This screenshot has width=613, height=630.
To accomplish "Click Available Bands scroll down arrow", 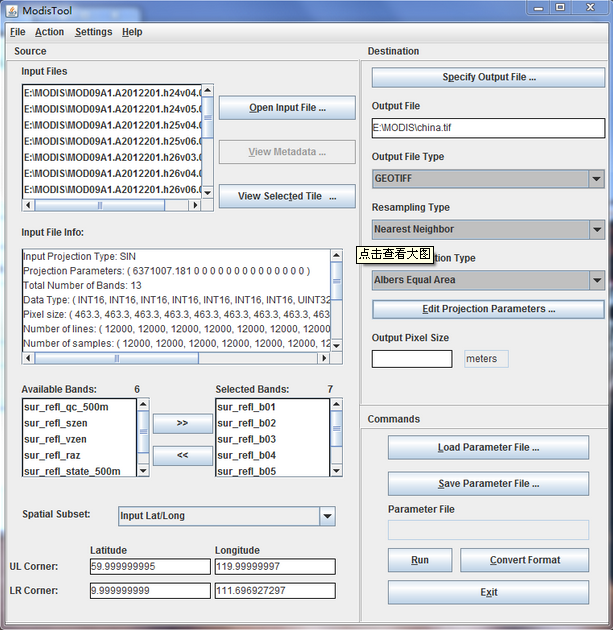I will click(x=143, y=470).
